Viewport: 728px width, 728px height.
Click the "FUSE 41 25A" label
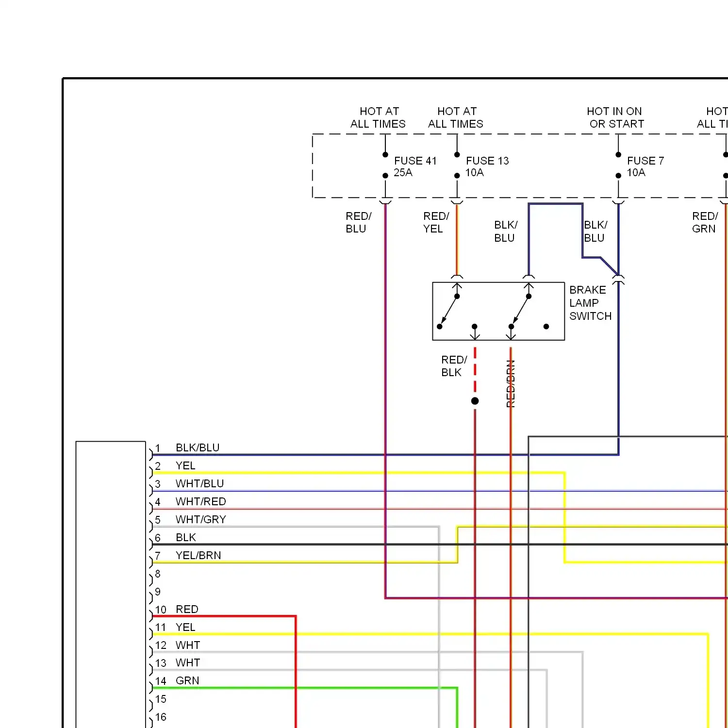pyautogui.click(x=415, y=166)
